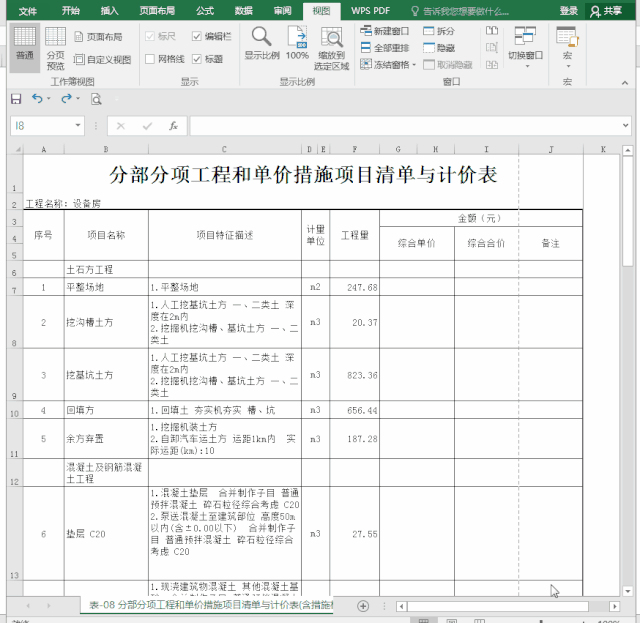Click the Synchronous Scrolling icon
Image resolution: width=640 pixels, height=623 pixels.
[x=492, y=48]
